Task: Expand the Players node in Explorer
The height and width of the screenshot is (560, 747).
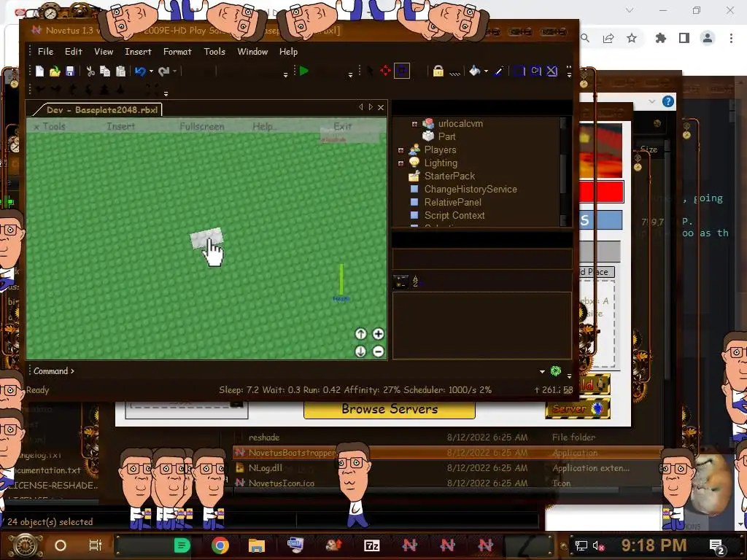Action: [x=400, y=150]
